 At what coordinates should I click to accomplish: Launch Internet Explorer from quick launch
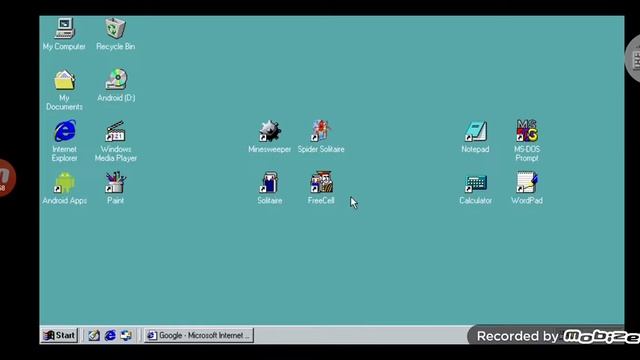pyautogui.click(x=110, y=336)
